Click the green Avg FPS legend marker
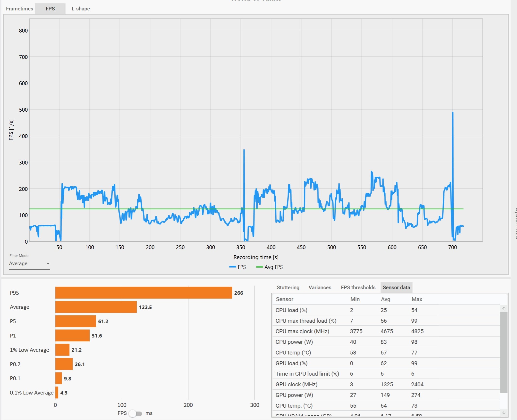 tap(259, 267)
